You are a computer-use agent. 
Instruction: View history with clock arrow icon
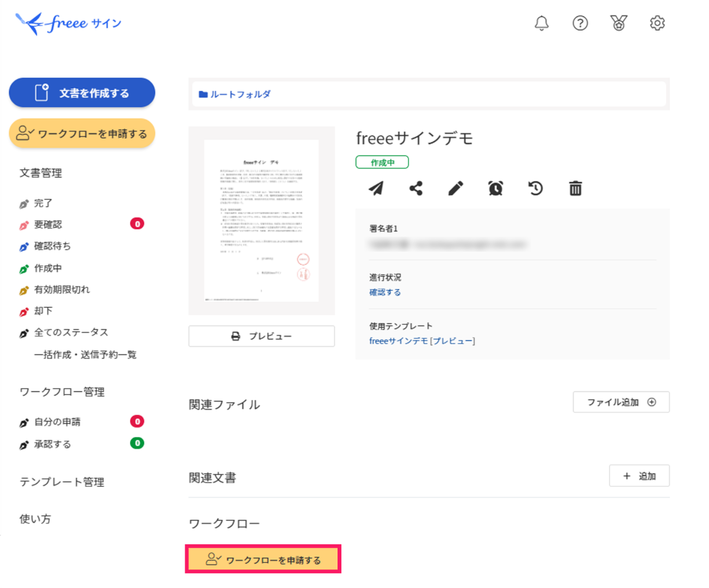pos(535,188)
